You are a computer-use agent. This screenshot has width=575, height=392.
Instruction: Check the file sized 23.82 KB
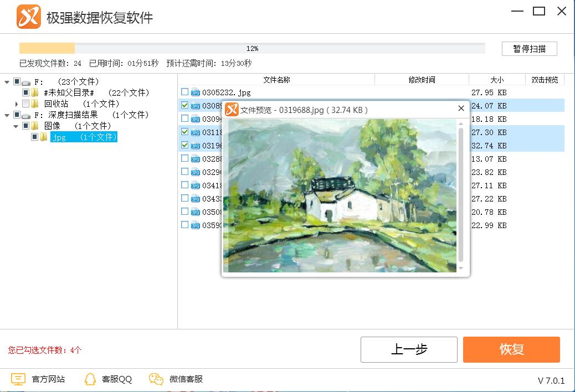185,172
